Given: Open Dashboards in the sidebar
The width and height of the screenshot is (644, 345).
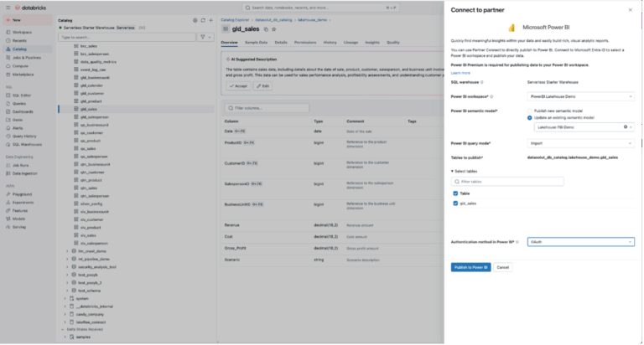Looking at the screenshot, I should tap(23, 111).
